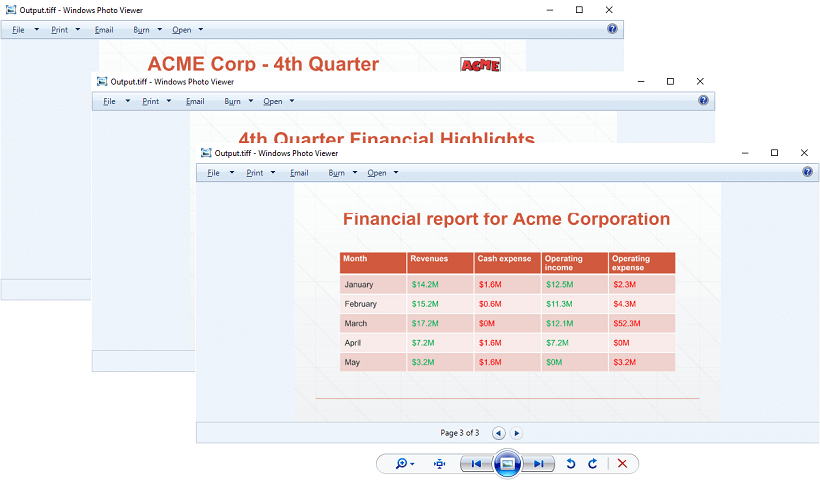This screenshot has height=481, width=820.
Task: Go to previous page of the TIFF
Action: pyautogui.click(x=499, y=433)
